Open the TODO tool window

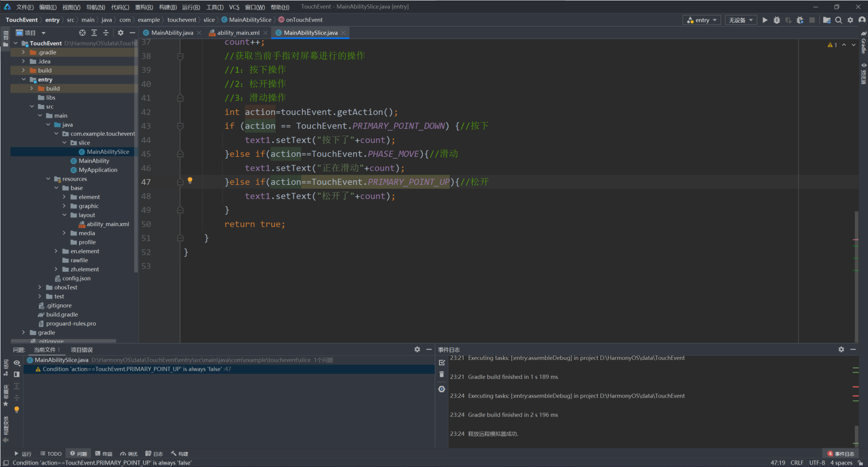tap(51, 453)
